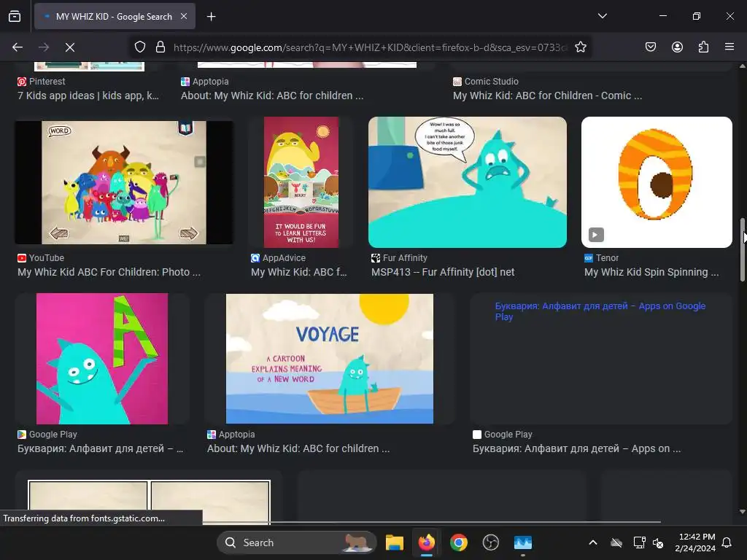Switch to Firefox on the taskbar
Viewport: 747px width, 560px height.
point(426,542)
